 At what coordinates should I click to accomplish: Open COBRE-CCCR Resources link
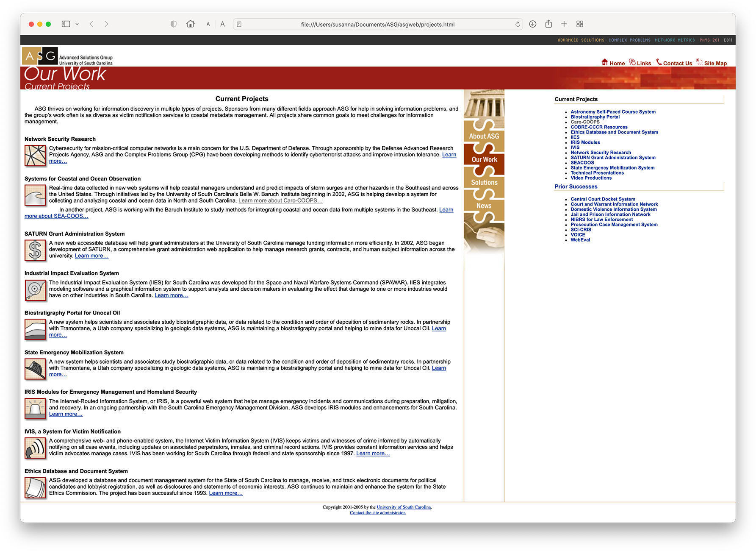[599, 127]
